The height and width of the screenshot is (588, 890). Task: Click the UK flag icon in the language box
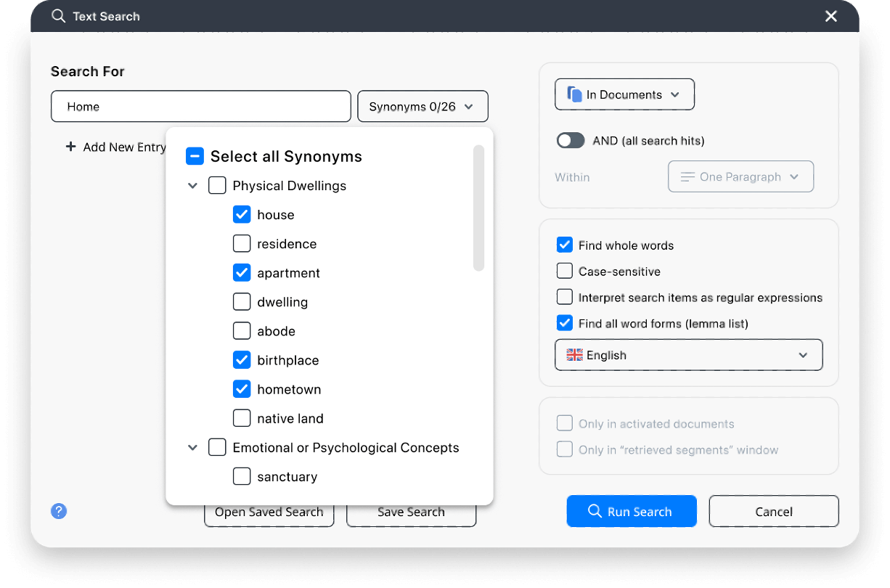pyautogui.click(x=574, y=355)
